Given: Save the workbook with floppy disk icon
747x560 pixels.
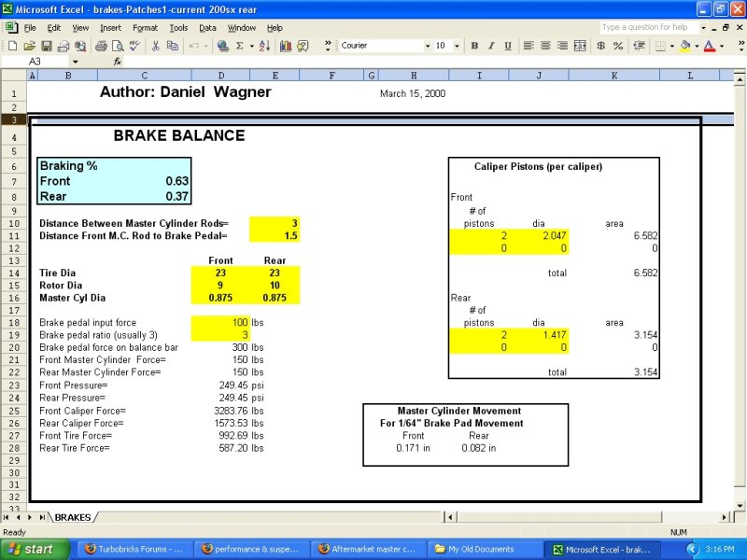Looking at the screenshot, I should [x=46, y=46].
